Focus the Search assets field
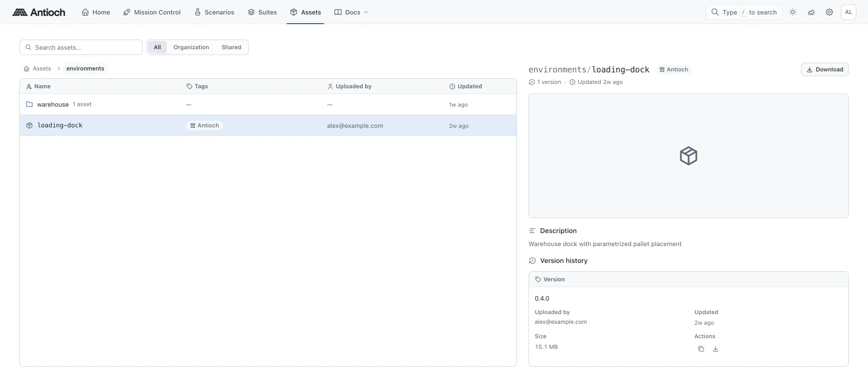Screen dimensions: 868x386 81,47
